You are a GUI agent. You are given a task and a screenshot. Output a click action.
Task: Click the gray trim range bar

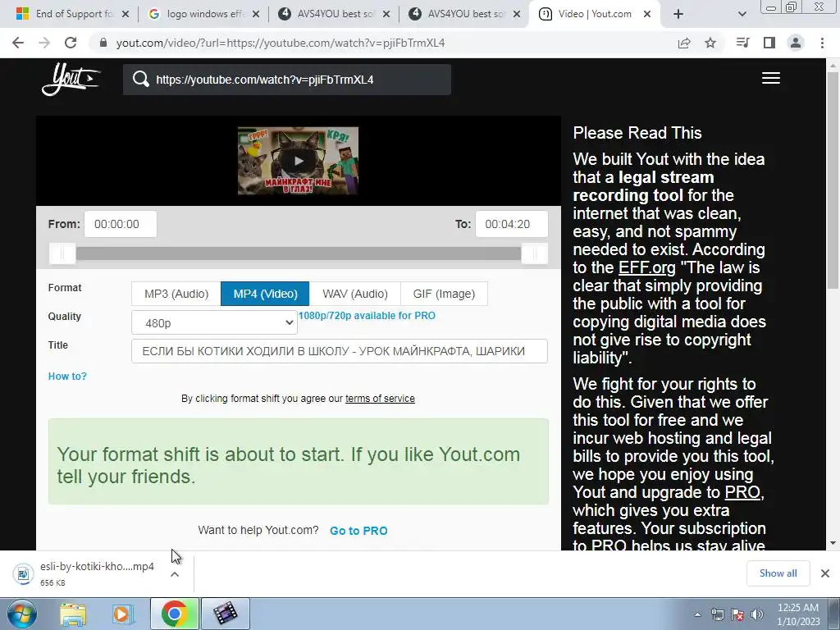tap(298, 253)
